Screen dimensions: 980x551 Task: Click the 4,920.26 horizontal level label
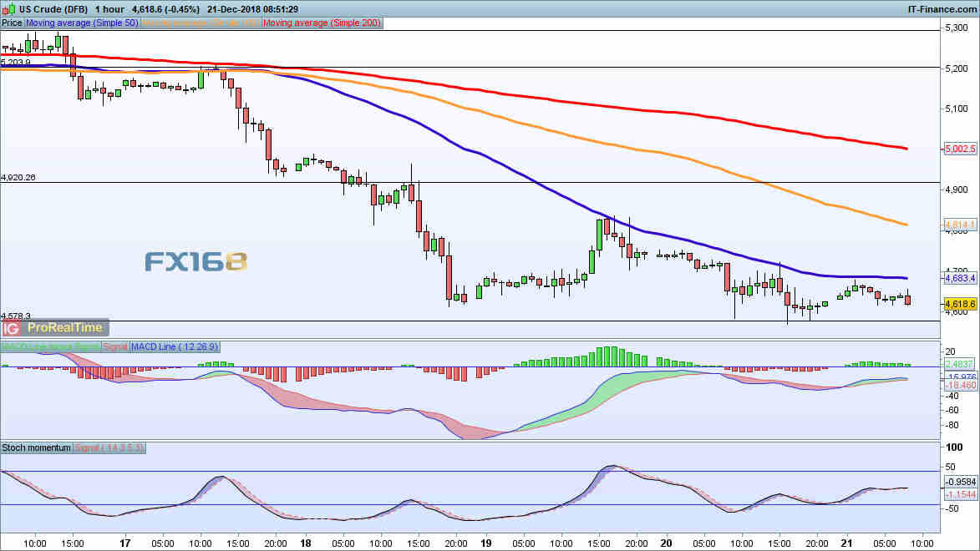point(18,178)
